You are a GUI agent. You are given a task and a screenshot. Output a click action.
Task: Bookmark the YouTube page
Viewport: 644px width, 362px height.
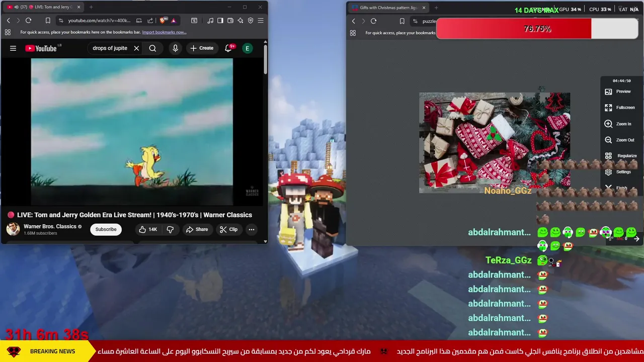pos(48,21)
